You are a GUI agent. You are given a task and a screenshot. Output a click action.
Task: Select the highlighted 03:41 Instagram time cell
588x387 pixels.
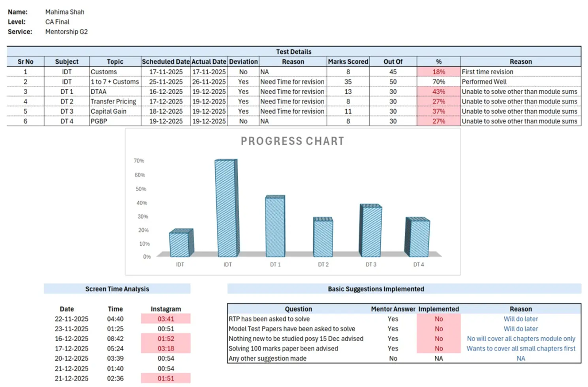tap(165, 319)
